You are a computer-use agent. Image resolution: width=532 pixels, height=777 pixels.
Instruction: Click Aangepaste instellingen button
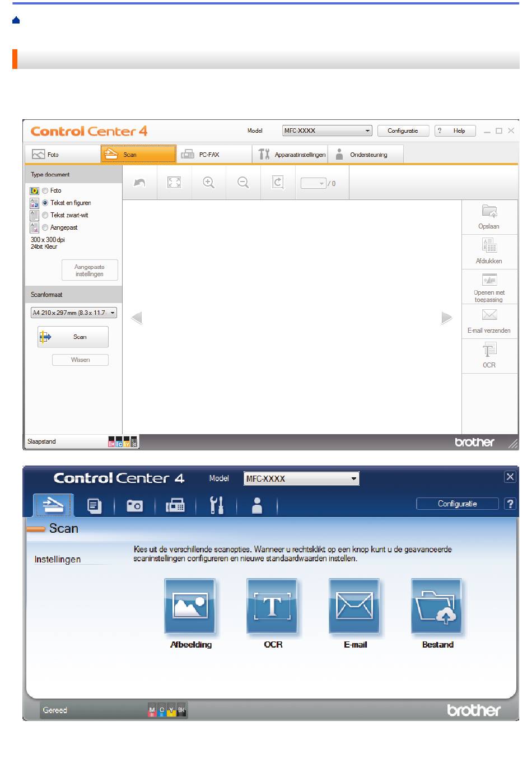(x=90, y=270)
